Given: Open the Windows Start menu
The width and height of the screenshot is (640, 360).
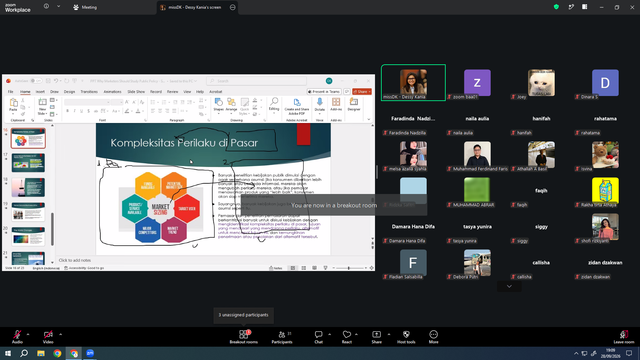Looking at the screenshot, I should 8,353.
